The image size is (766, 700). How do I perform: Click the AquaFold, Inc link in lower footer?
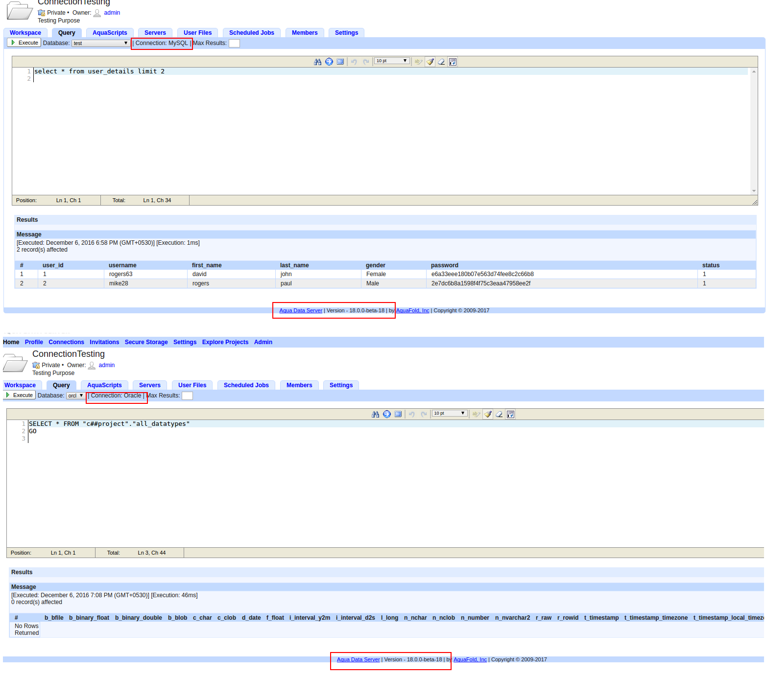click(470, 659)
